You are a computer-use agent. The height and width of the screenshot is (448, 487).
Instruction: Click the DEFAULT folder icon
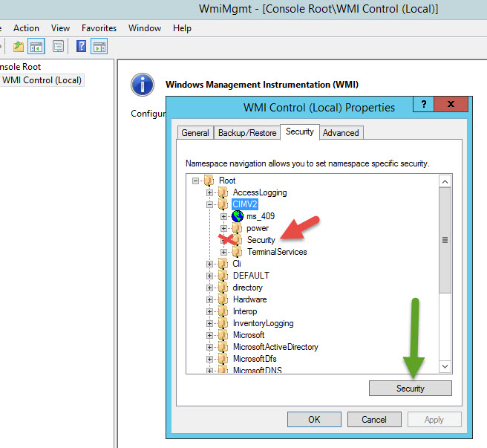223,276
